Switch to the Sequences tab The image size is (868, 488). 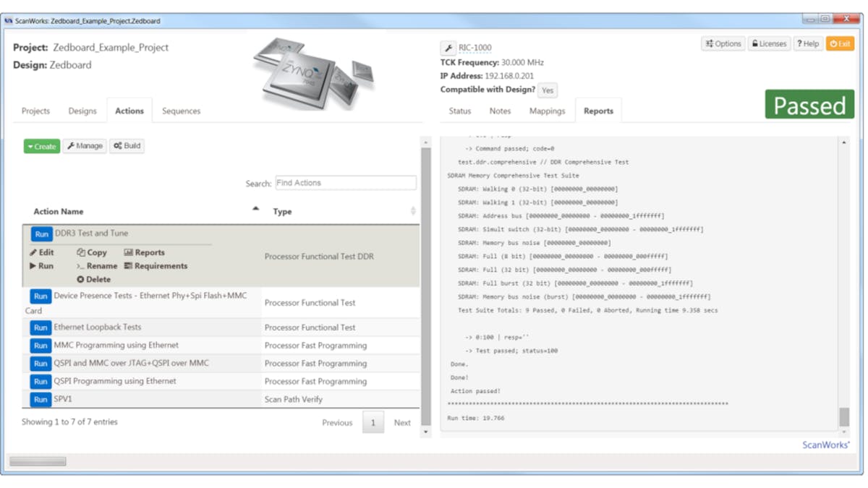181,111
